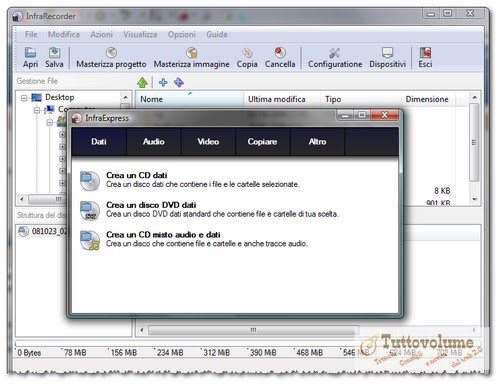Collapse the Desktop tree node
Viewport: 497px width, 386px height.
pyautogui.click(x=24, y=98)
